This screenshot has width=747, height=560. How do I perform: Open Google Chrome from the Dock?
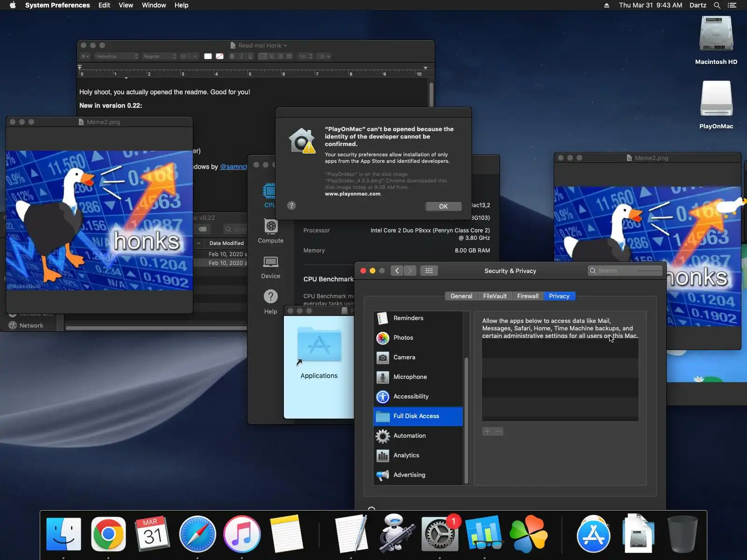pos(108,534)
